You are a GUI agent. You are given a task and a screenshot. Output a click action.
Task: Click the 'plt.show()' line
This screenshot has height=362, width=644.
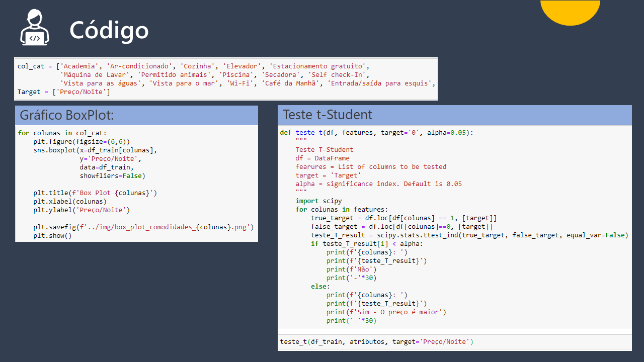click(x=53, y=235)
